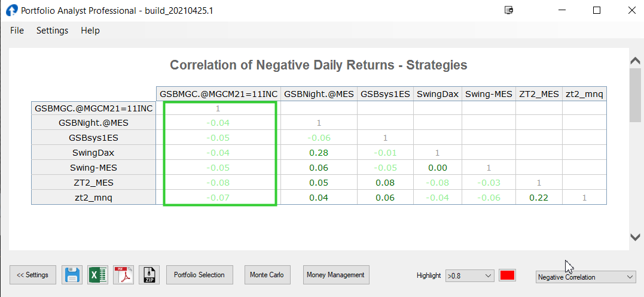Screen dimensions: 644x297
Task: Open the Settings menu
Action: point(52,31)
